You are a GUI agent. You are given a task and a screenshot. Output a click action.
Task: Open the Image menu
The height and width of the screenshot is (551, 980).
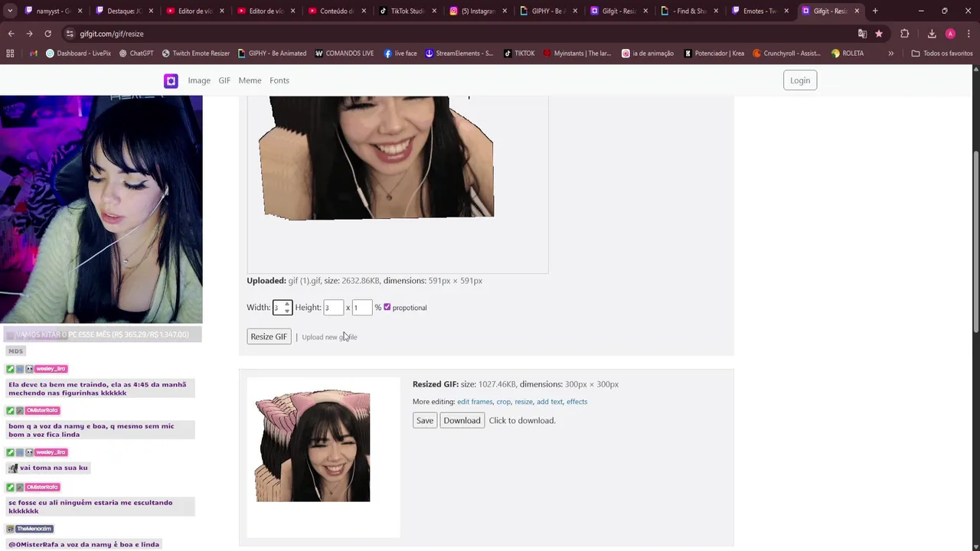click(199, 80)
